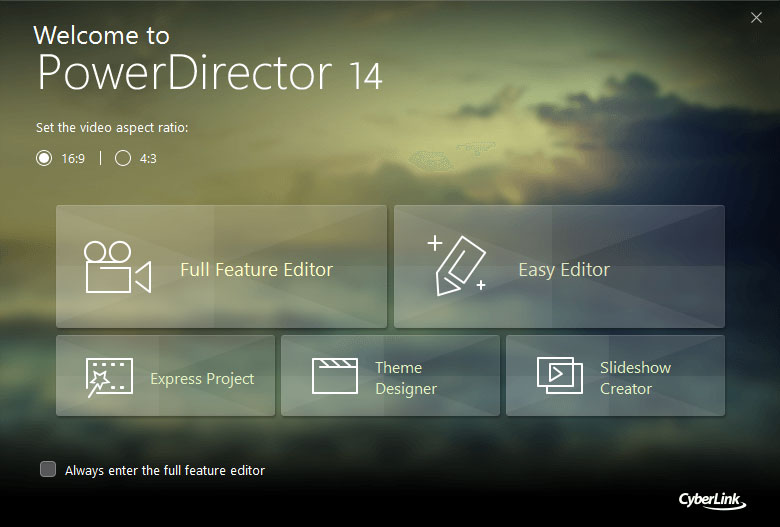Launch the Slideshow Creator tile

click(615, 376)
